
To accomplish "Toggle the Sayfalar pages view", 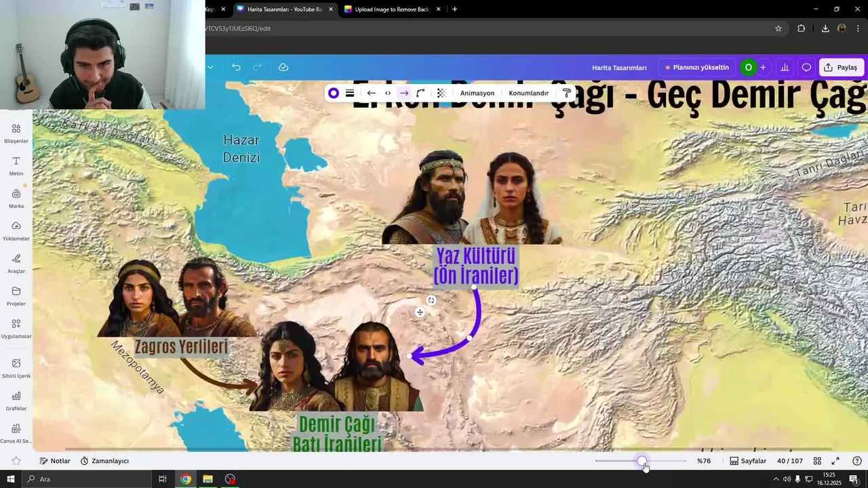I will coord(748,461).
